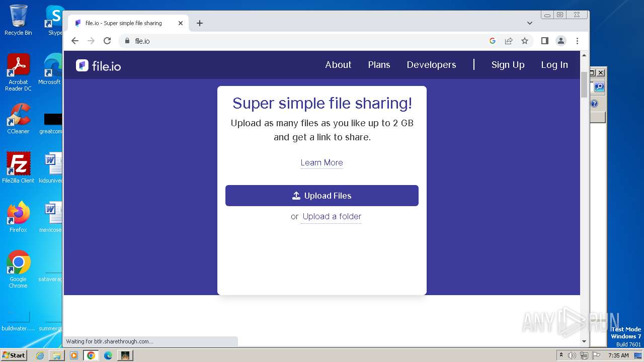Click the lock icon in address bar
Screen dimensions: 644x362
(127, 41)
